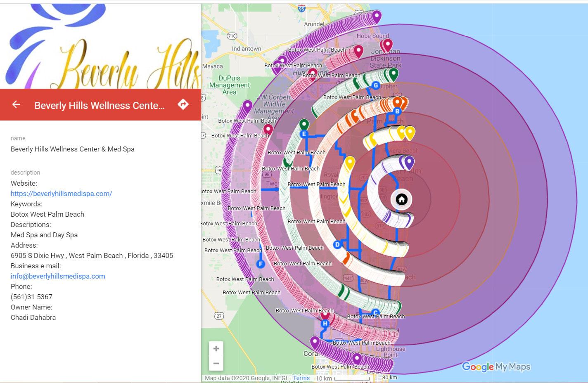Open the Terms link in the map footer
588x383 pixels.
[x=301, y=378]
